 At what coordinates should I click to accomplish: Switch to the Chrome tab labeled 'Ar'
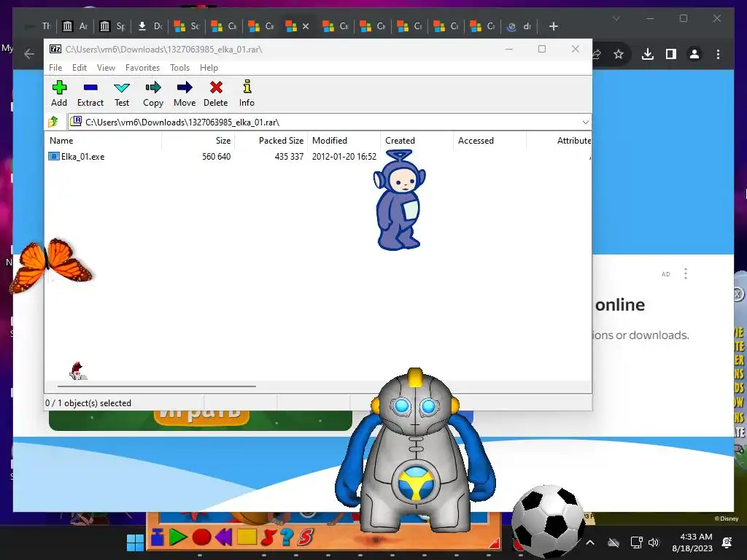click(75, 26)
